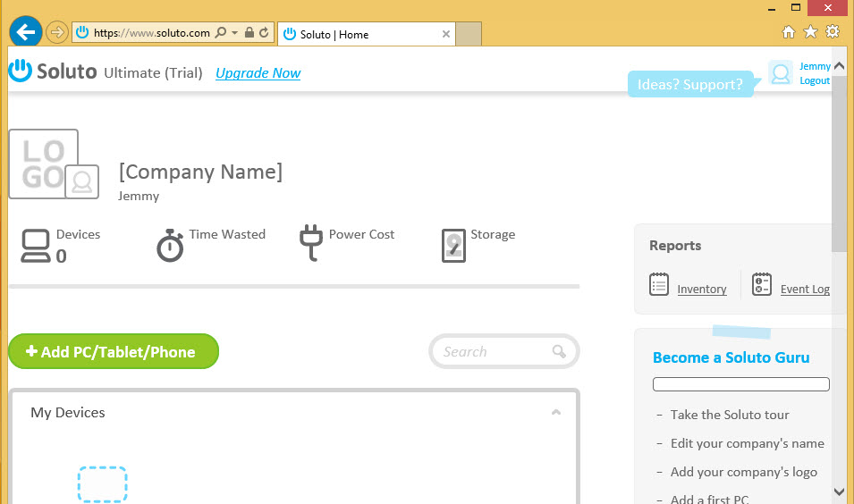Click the Reports panel heading
This screenshot has height=504, width=854.
(x=675, y=246)
